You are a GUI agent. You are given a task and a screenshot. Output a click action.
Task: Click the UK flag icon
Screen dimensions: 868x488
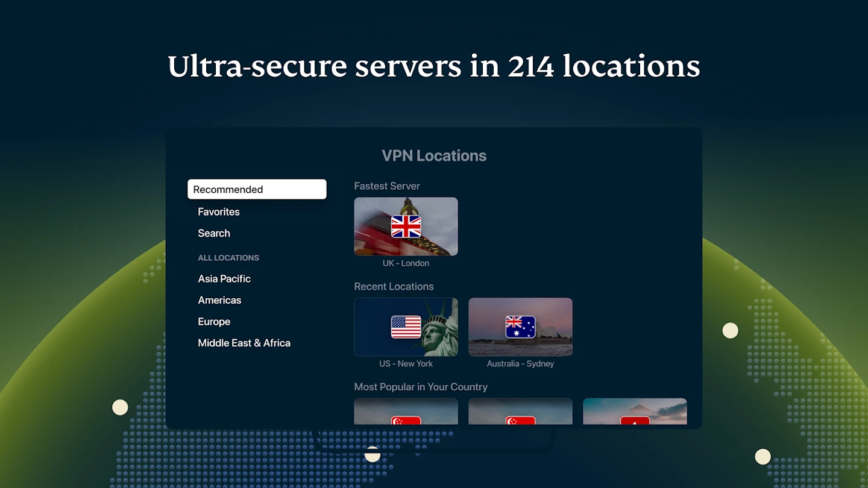[x=406, y=227]
